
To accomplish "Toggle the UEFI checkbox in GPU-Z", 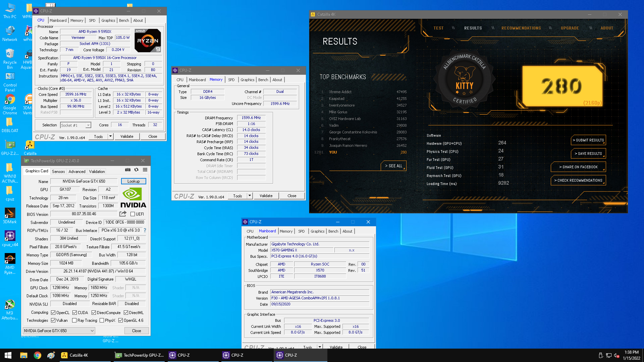I will (x=132, y=214).
